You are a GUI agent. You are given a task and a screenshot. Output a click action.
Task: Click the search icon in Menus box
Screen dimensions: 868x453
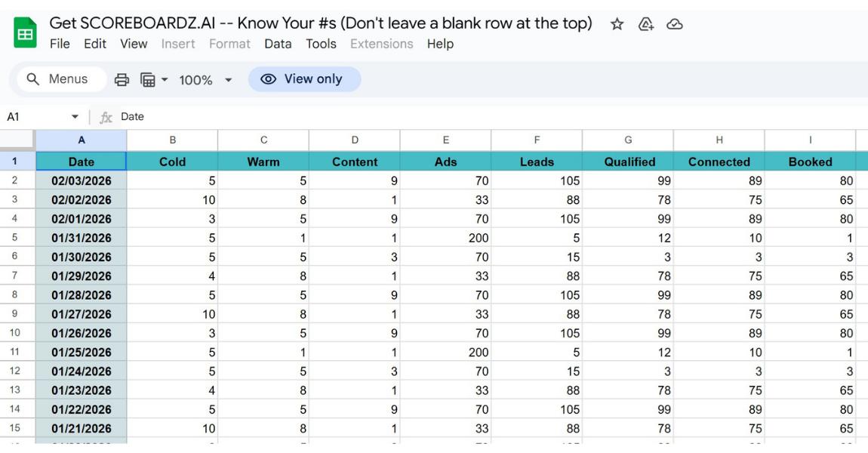(x=33, y=79)
